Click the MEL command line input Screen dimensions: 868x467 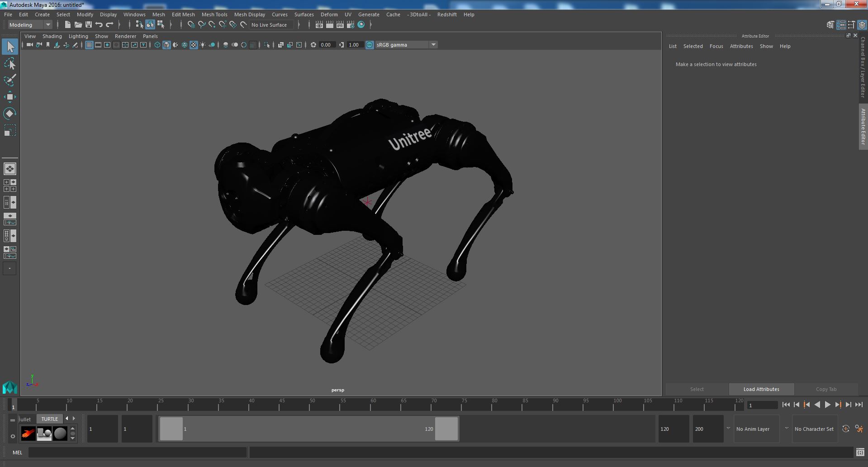pos(138,453)
